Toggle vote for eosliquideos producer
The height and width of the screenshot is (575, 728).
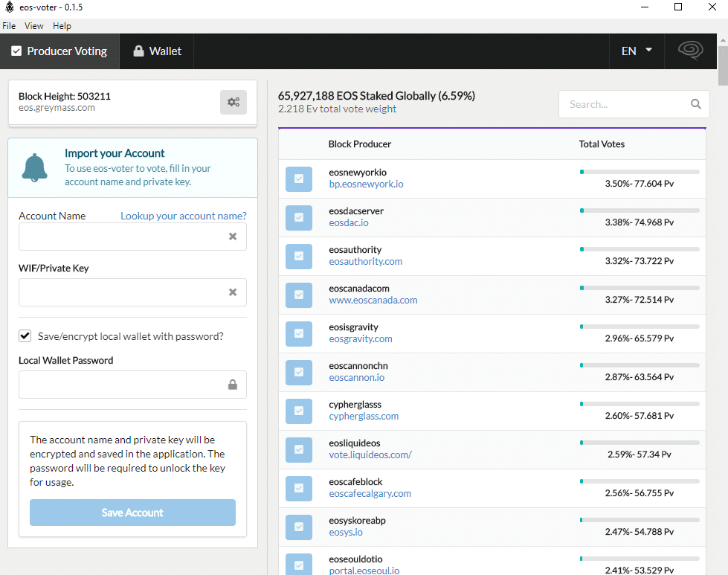coord(298,449)
